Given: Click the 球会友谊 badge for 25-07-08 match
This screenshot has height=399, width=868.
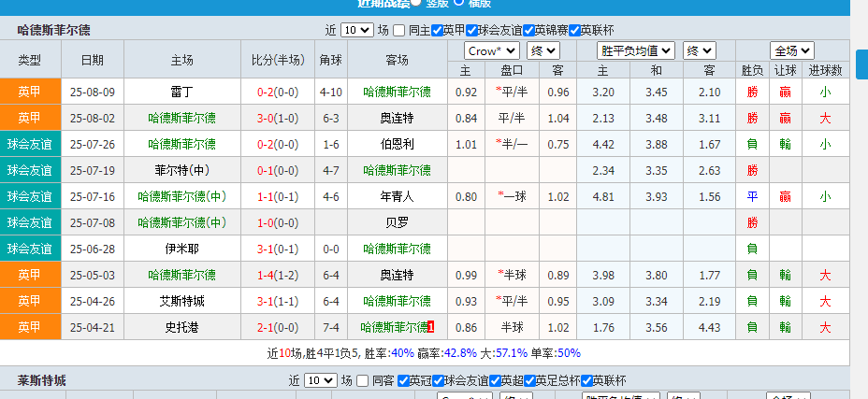Looking at the screenshot, I should coord(30,222).
